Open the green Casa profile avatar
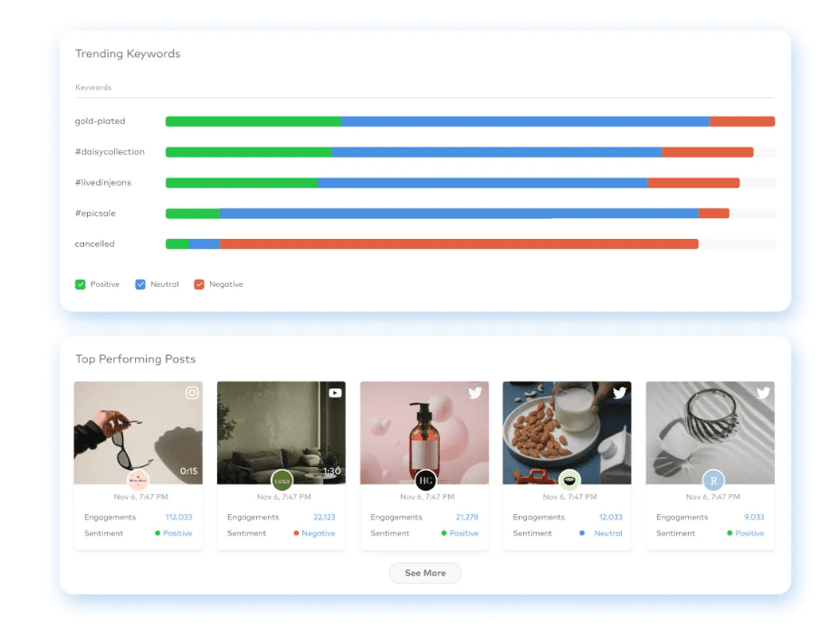Viewport: 840px width, 630px height. click(x=282, y=481)
